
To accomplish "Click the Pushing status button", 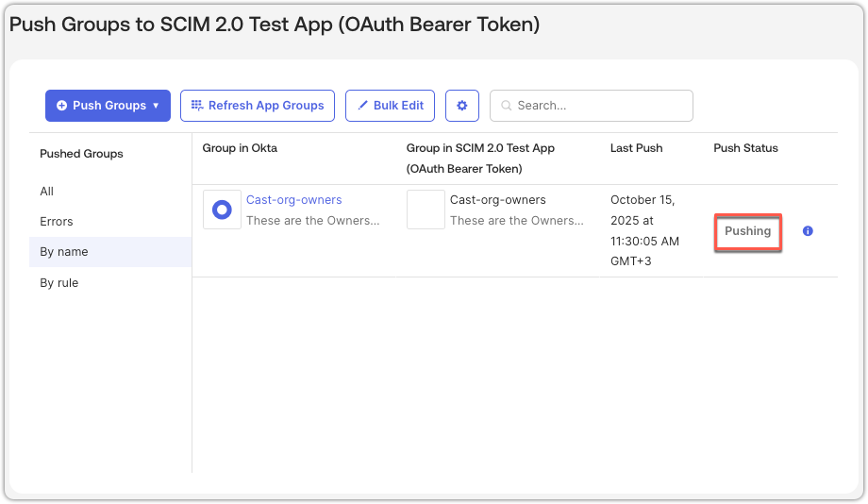I will point(748,231).
